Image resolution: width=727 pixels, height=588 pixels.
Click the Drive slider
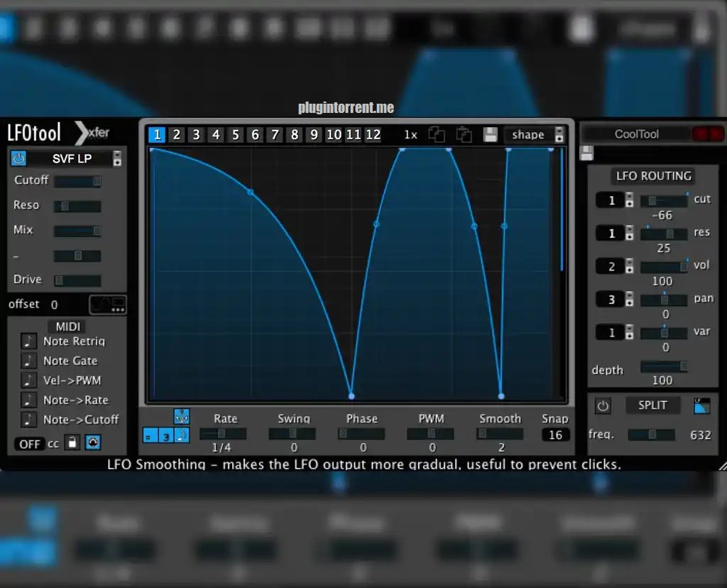[77, 281]
